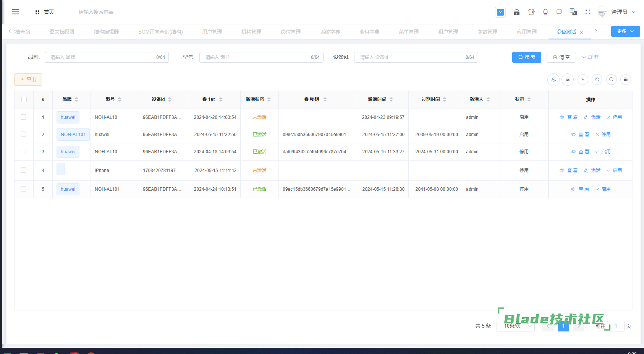Click the 前往 page number input
The height and width of the screenshot is (354, 644).
coord(616,326)
